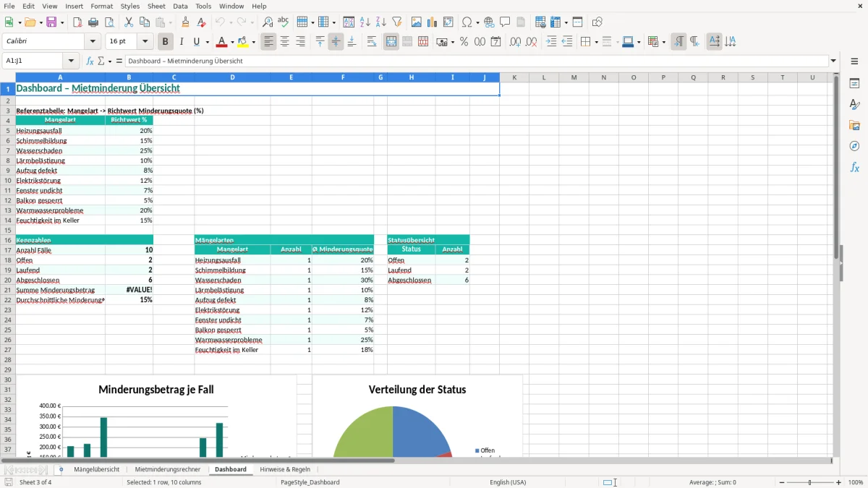
Task: Open the Styles menu
Action: click(130, 6)
